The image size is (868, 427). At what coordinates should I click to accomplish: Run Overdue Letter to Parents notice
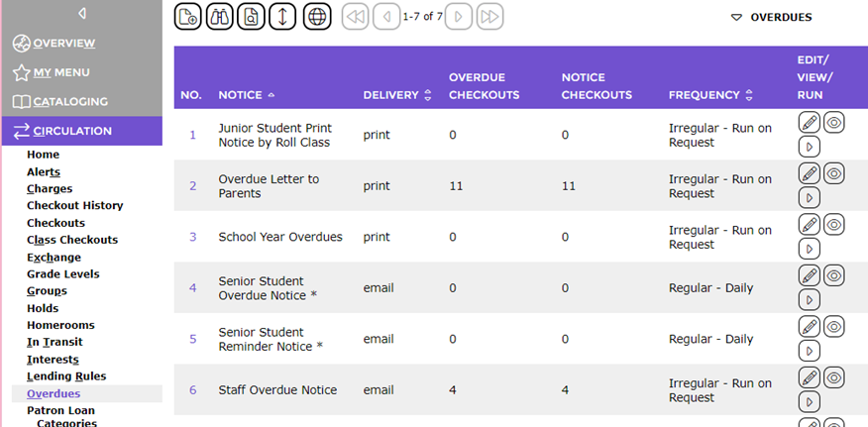pyautogui.click(x=810, y=198)
